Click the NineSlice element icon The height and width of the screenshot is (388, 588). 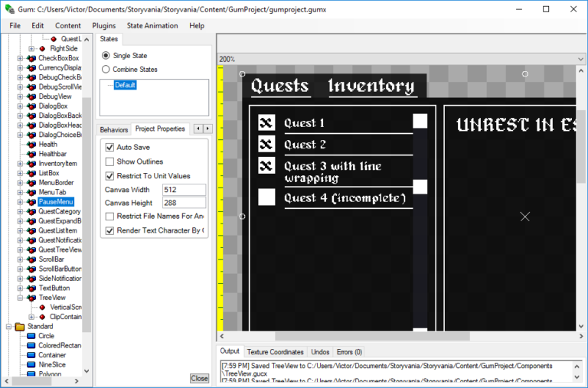pyautogui.click(x=31, y=365)
